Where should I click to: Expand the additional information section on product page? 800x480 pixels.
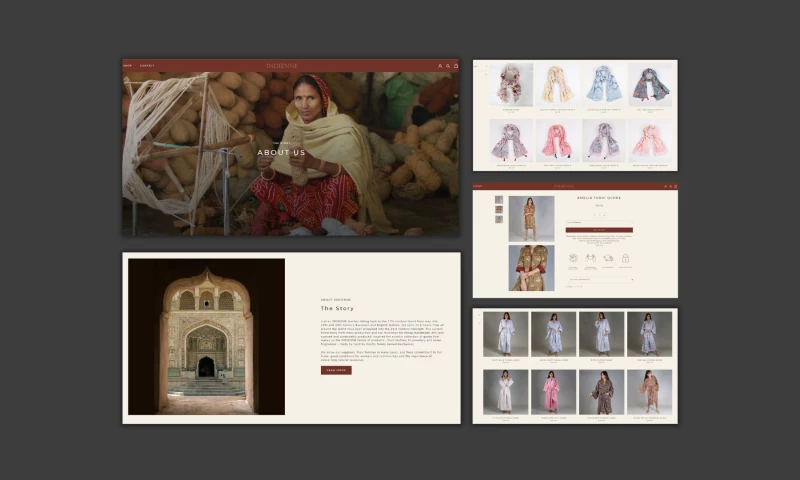(x=601, y=280)
